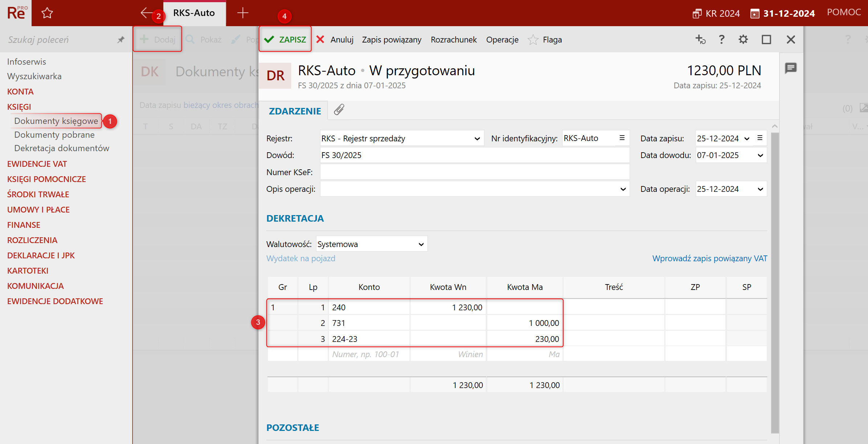The height and width of the screenshot is (444, 868).
Task: Toggle the Flaga star on document
Action: 533,40
